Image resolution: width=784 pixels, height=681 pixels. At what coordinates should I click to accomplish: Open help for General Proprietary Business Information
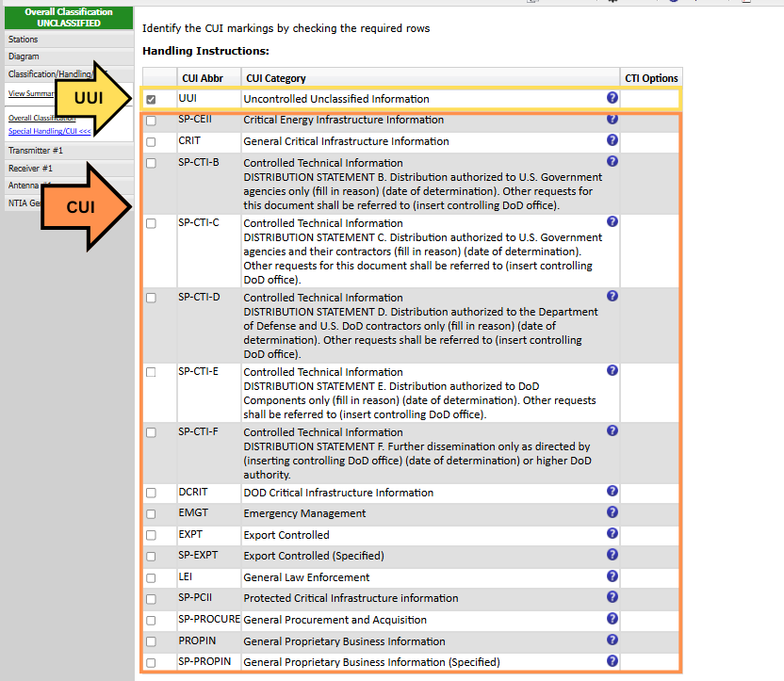pyautogui.click(x=612, y=640)
